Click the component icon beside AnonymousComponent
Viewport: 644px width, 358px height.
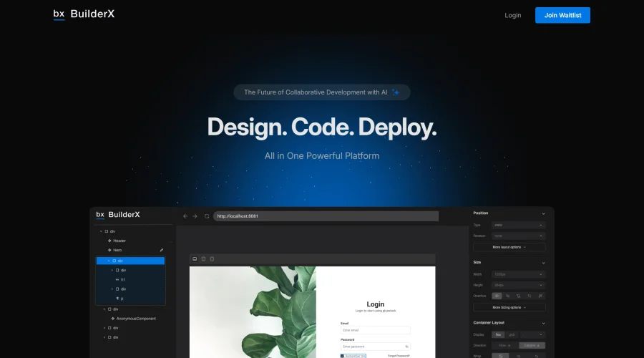[112, 319]
